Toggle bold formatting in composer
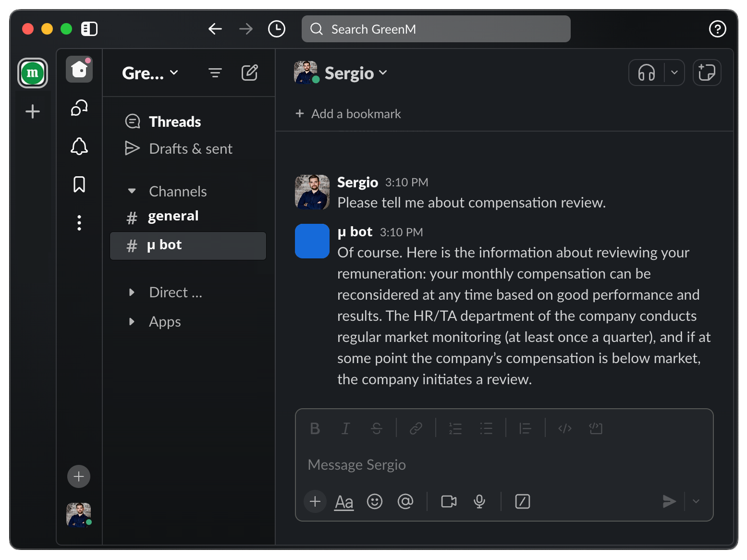747x560 pixels. click(x=315, y=428)
